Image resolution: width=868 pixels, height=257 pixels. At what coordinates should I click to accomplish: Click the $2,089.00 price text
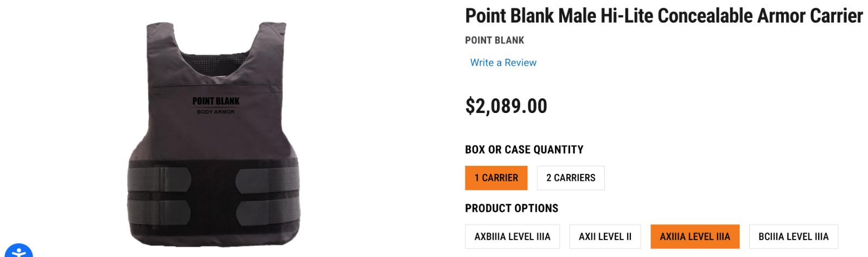(x=506, y=106)
